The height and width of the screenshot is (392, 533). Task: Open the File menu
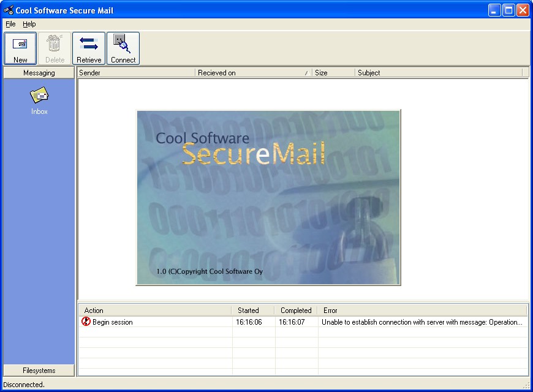pyautogui.click(x=10, y=24)
